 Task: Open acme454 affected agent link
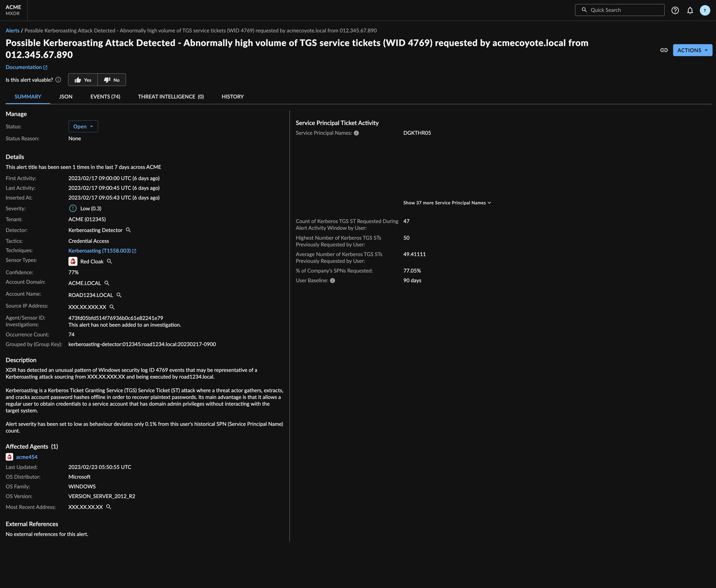pyautogui.click(x=27, y=457)
